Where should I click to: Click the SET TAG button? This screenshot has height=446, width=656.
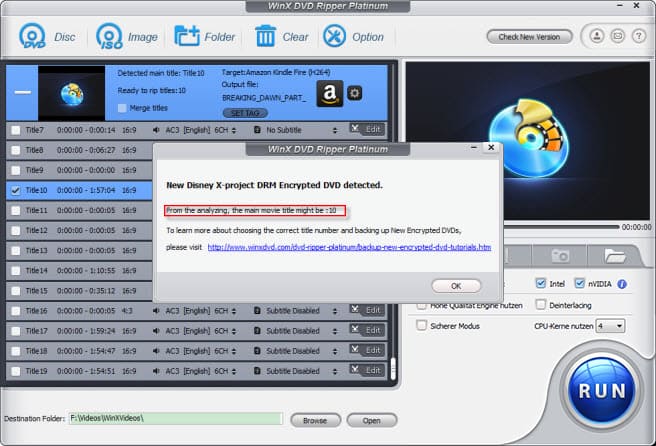(x=245, y=113)
